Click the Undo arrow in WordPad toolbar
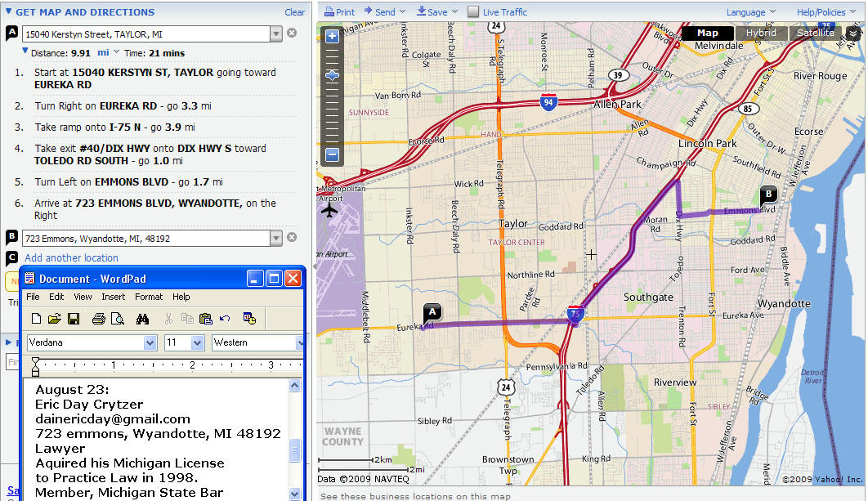Image resolution: width=868 pixels, height=501 pixels. (x=225, y=319)
